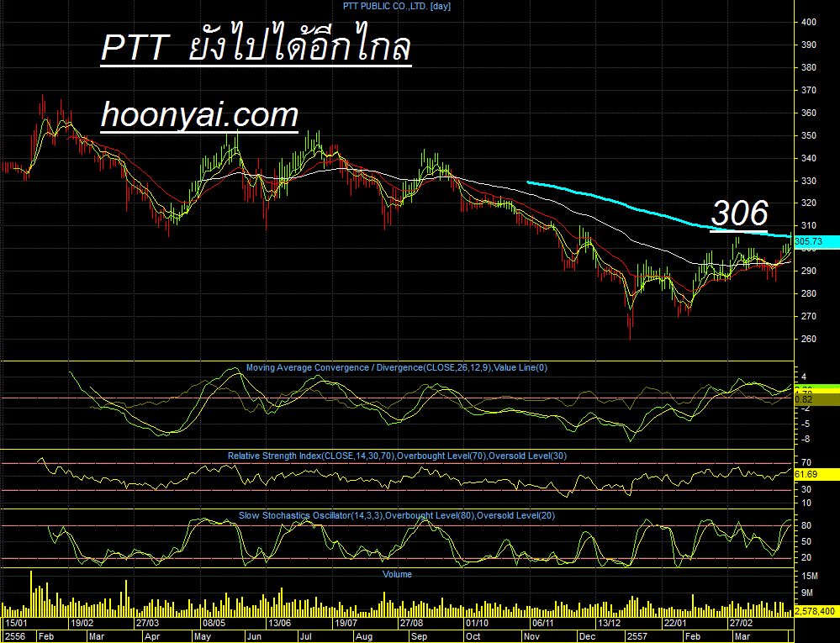Click the 380 price axis label

(x=809, y=67)
